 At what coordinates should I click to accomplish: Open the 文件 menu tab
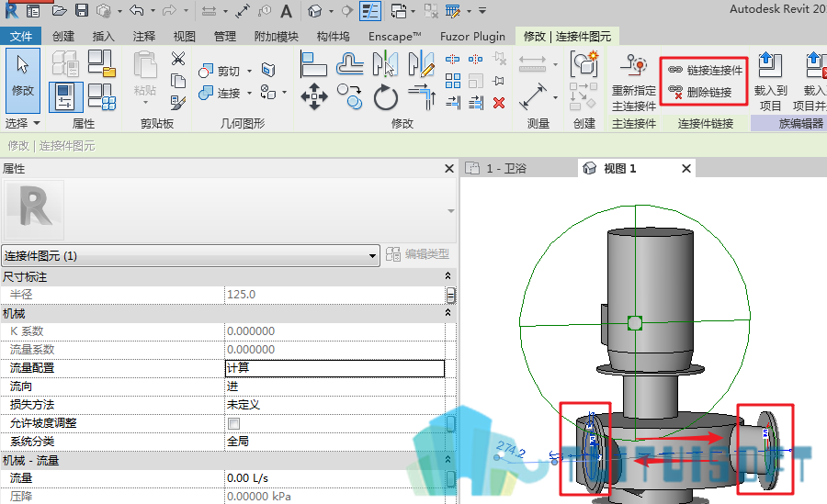coord(21,37)
